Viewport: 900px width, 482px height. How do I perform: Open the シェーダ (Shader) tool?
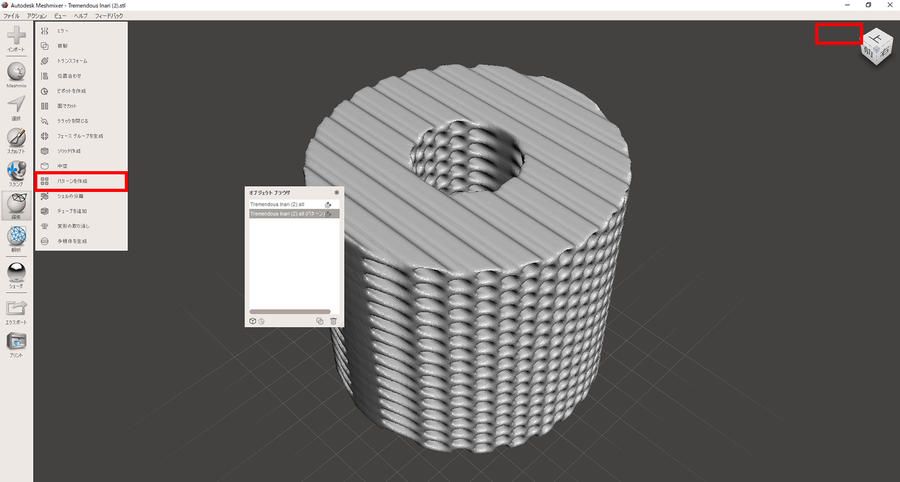(16, 272)
